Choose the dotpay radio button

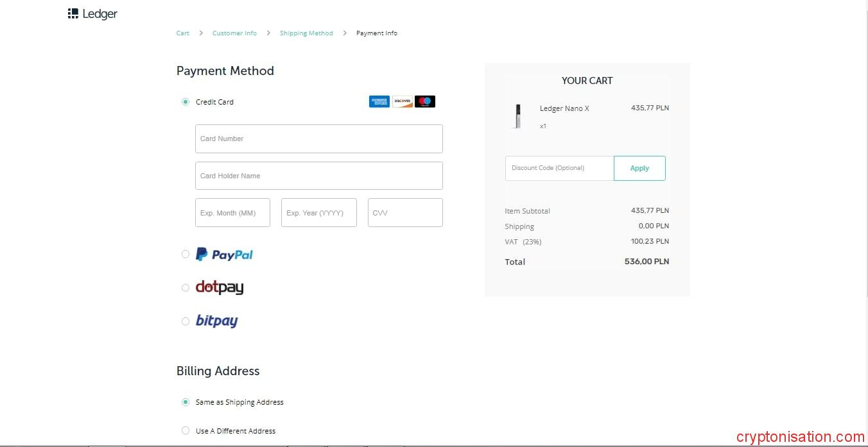(x=186, y=288)
